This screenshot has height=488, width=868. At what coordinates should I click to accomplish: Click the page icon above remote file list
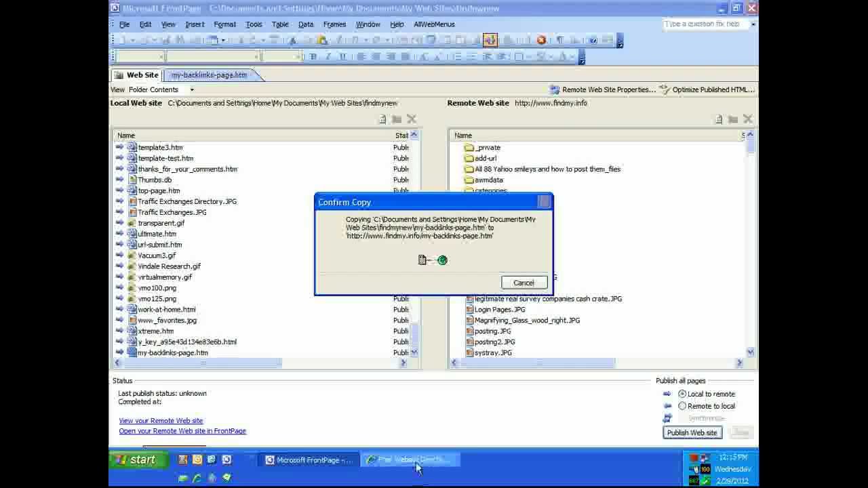point(719,119)
